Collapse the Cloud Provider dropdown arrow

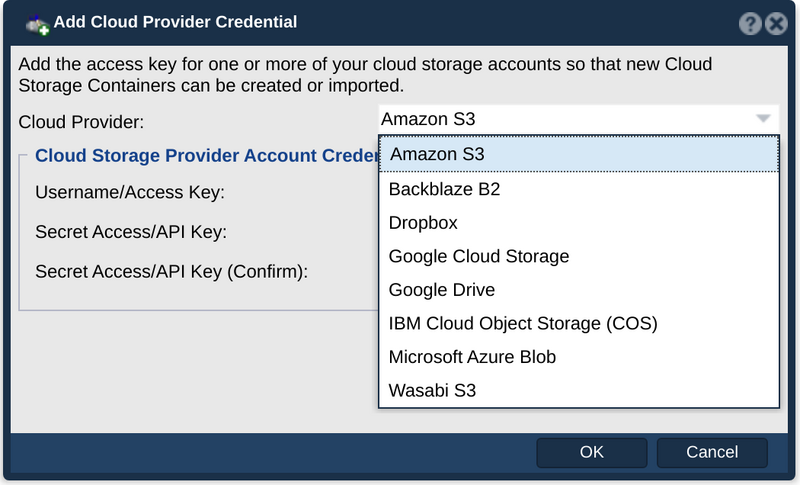click(x=763, y=119)
